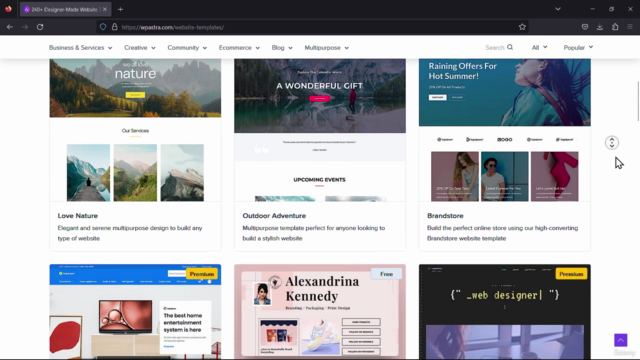640x360 pixels.
Task: Click the purple back-to-top arrow button
Action: click(x=620, y=340)
